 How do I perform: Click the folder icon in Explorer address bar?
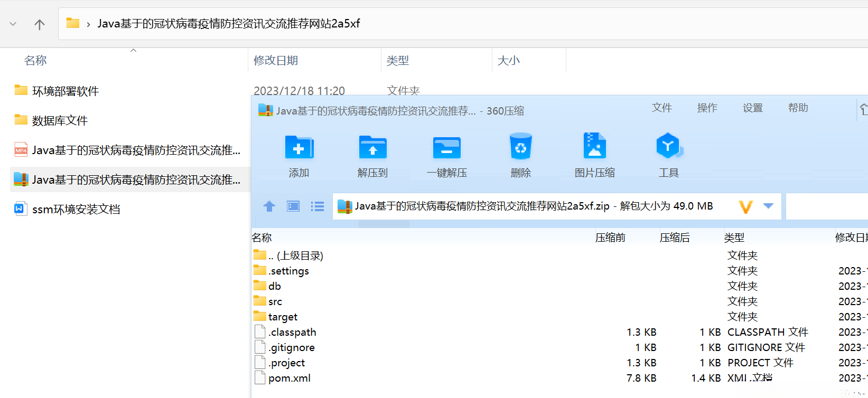[73, 23]
